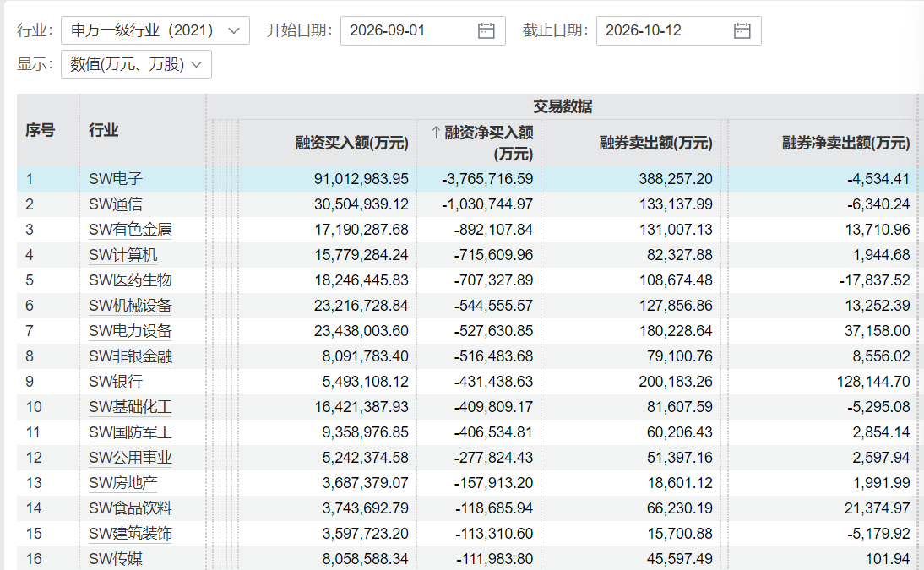Click the 交易数据 group header

coord(563,106)
